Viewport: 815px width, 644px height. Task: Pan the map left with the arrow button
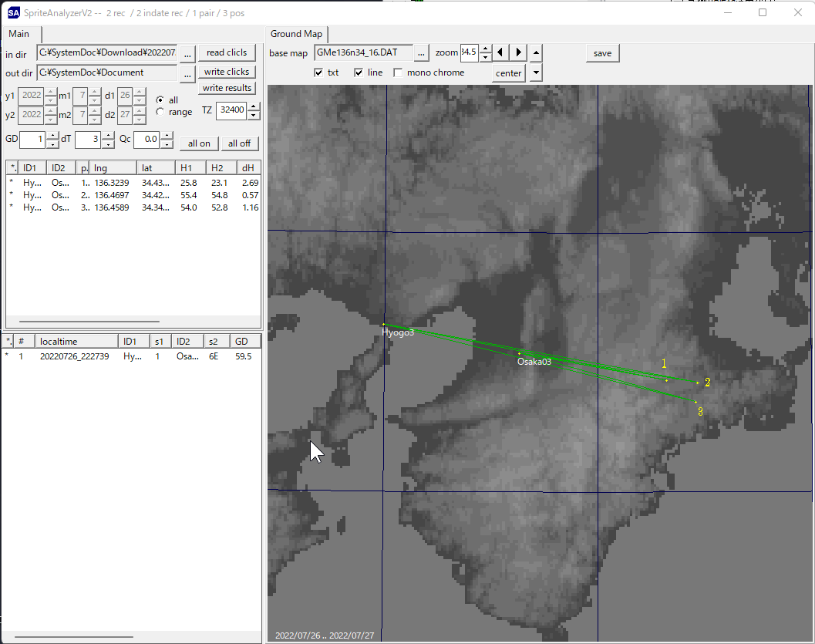pyautogui.click(x=501, y=52)
